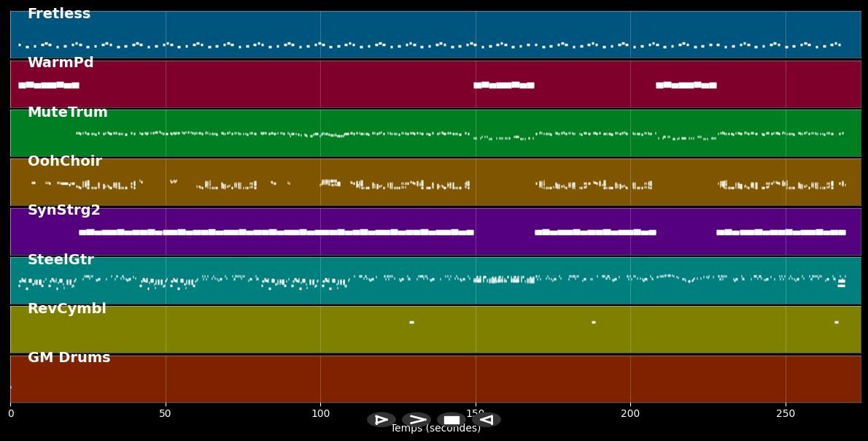Click the 100 second tick on the time axis
868x441 pixels.
(320, 414)
